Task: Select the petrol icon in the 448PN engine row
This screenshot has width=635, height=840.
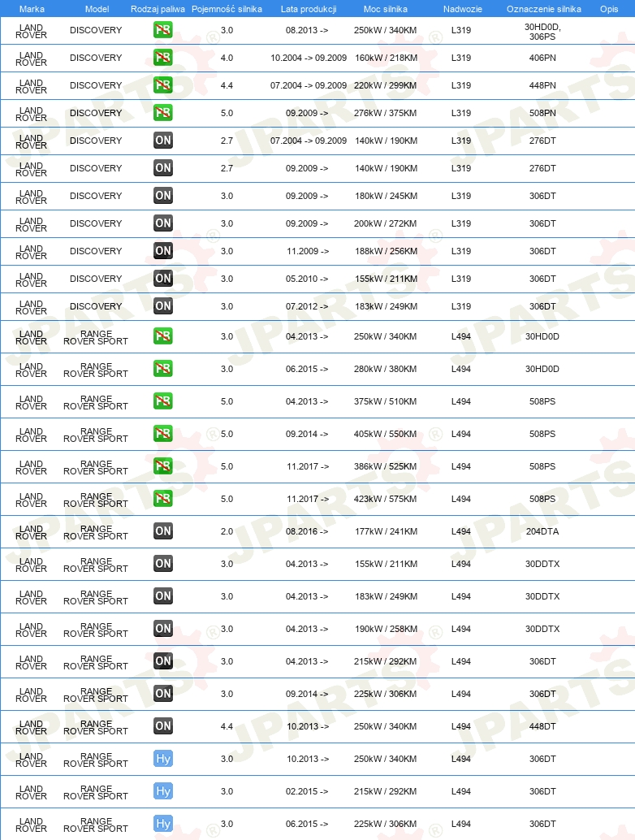Action: pyautogui.click(x=162, y=85)
